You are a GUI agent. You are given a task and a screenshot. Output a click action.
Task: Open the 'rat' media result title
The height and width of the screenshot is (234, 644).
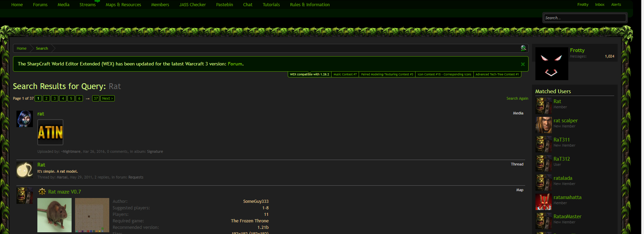(41, 114)
